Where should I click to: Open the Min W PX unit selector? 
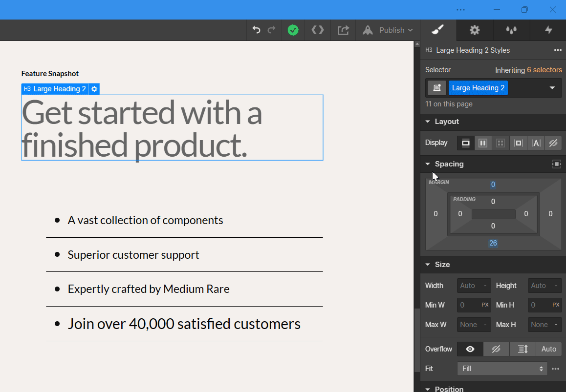pyautogui.click(x=485, y=305)
